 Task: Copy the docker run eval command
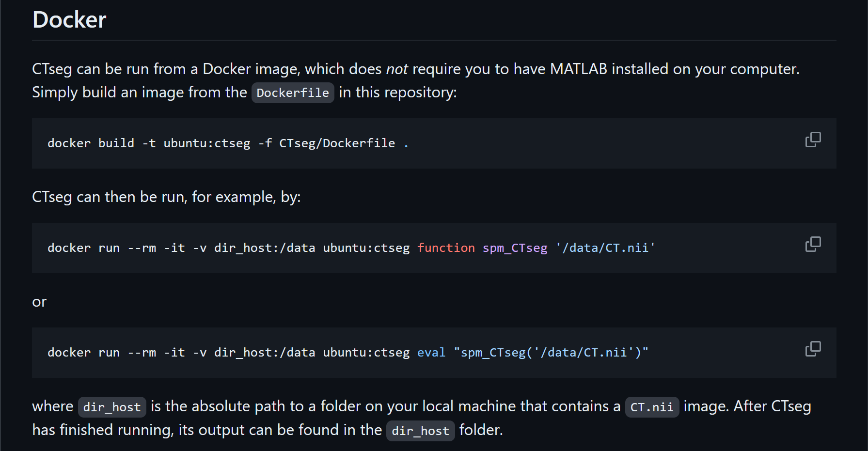813,349
